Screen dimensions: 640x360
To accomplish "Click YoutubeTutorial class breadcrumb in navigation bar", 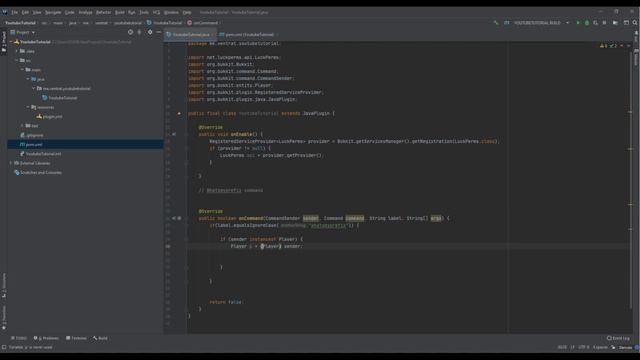I will pos(164,23).
